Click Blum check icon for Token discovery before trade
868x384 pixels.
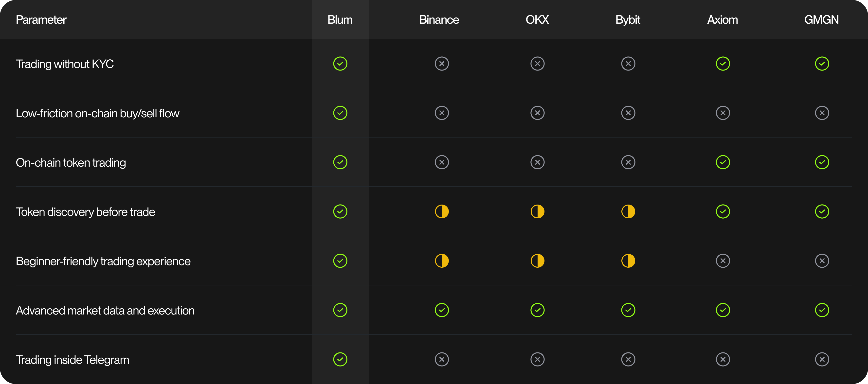tap(340, 211)
